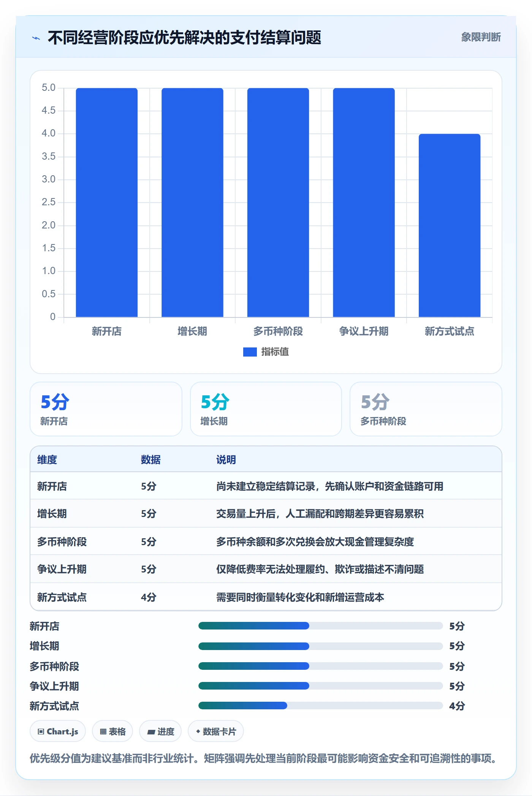Toggle the 指标值 legend color box
Image resolution: width=532 pixels, height=796 pixels.
coord(250,352)
